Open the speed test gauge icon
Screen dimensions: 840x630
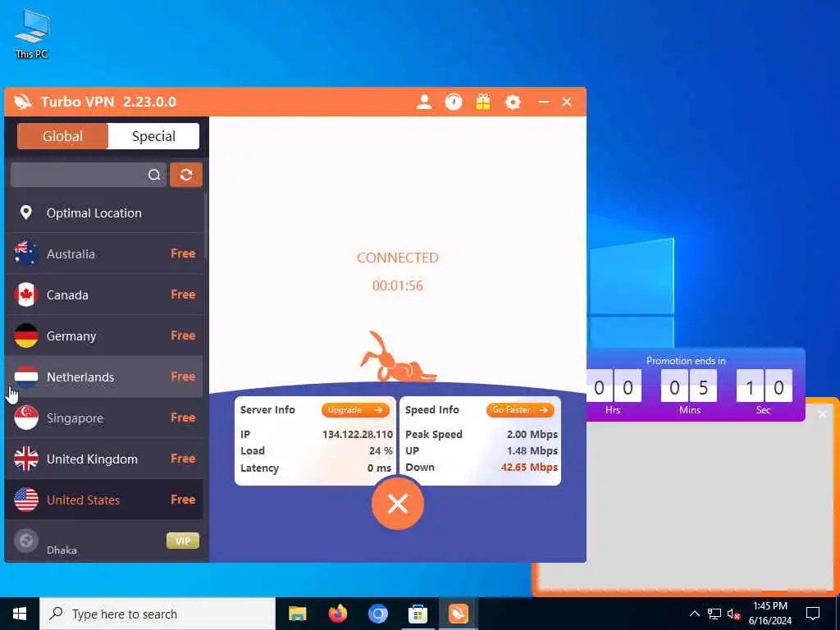tap(453, 102)
